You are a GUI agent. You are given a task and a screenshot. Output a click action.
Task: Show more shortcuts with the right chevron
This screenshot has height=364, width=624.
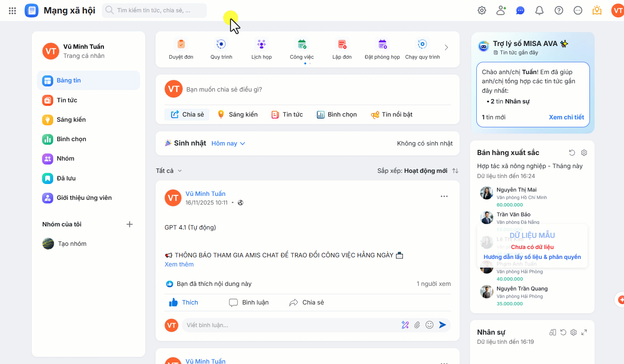(447, 48)
